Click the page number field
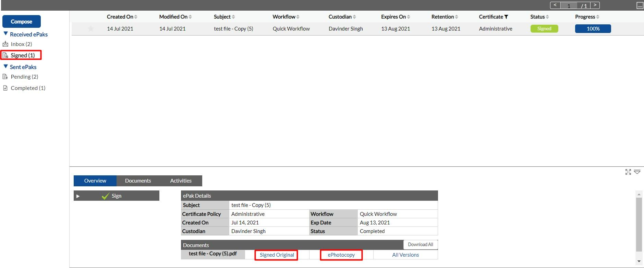The width and height of the screenshot is (644, 268). coord(569,5)
